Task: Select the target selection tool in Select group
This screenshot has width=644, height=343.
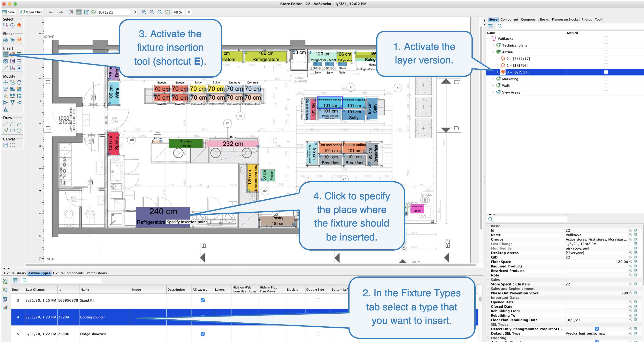Action: pos(12,25)
